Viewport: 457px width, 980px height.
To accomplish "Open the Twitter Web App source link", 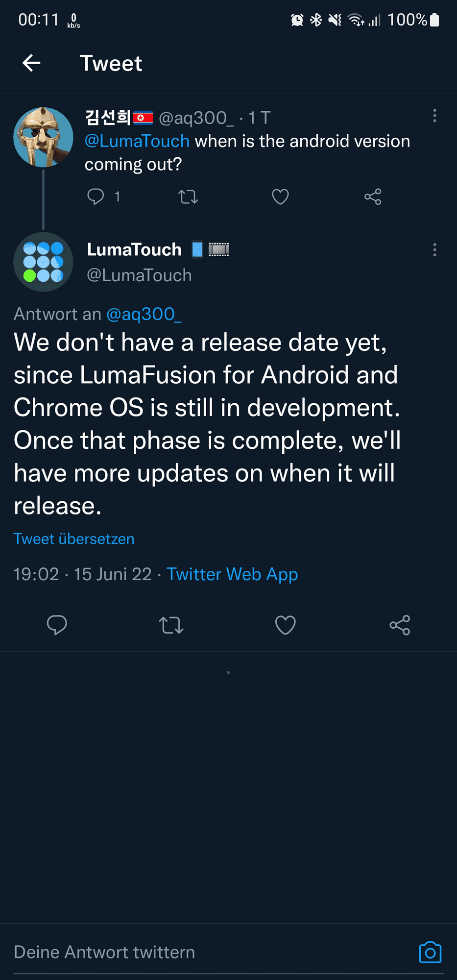I will 232,574.
